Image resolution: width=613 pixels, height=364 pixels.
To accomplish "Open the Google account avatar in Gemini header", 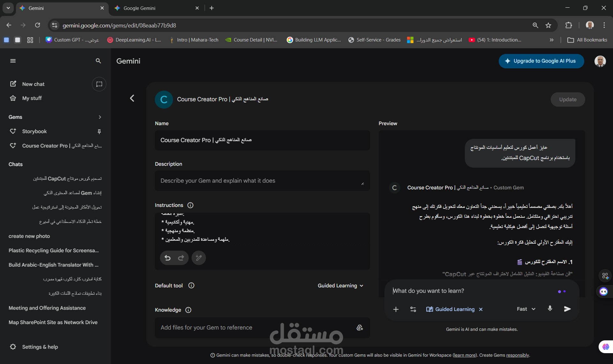I will [600, 61].
